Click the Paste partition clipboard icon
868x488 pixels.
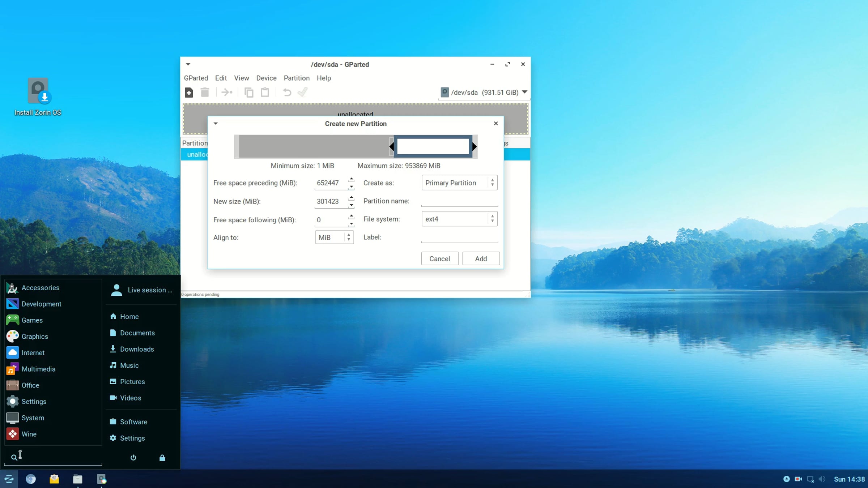coord(265,93)
